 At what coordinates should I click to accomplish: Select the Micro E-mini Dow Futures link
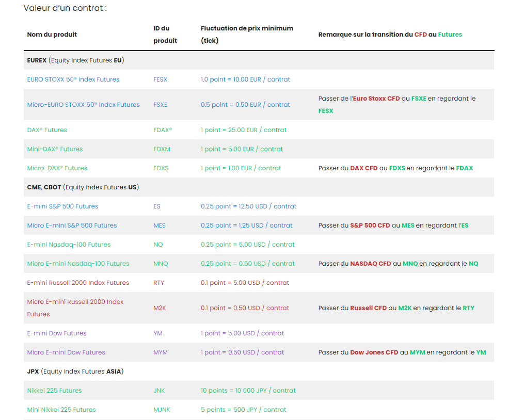point(66,352)
